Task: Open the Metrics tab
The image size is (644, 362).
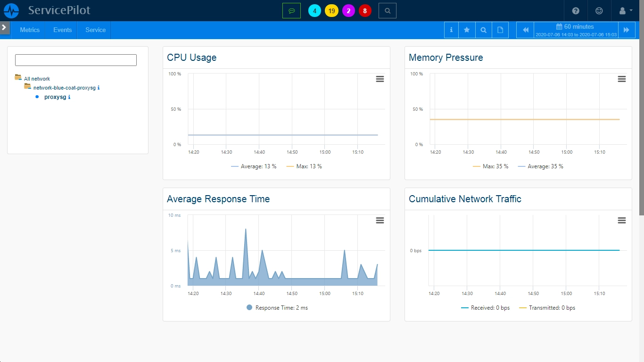Action: point(30,30)
